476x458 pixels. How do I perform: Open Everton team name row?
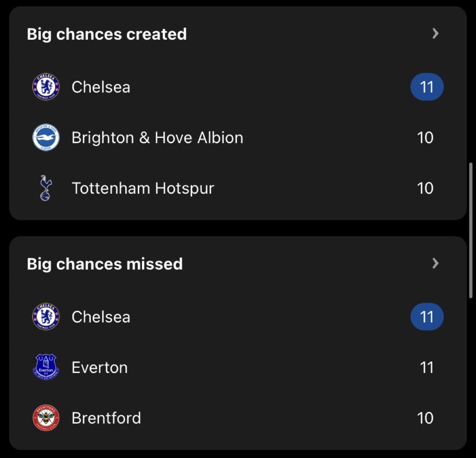(x=238, y=367)
